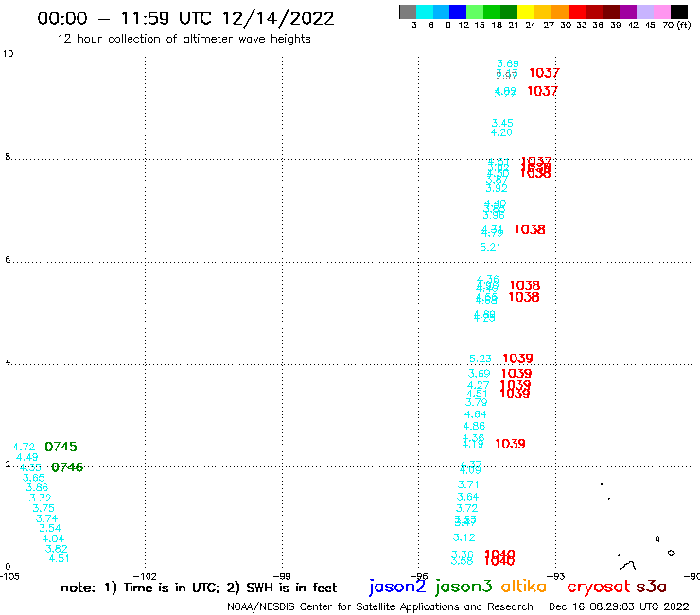This screenshot has height=615, width=700.
Task: Click the 'Dec 16 08:29:03 UTC 2022' timestamp
Action: pos(619,606)
